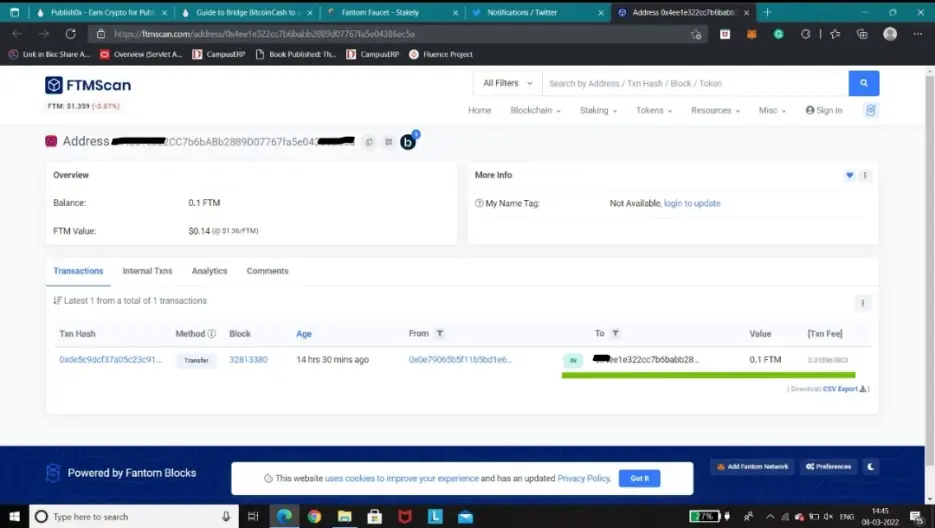Screen dimensions: 935x528
Task: Show address QR code icon
Action: pos(388,142)
